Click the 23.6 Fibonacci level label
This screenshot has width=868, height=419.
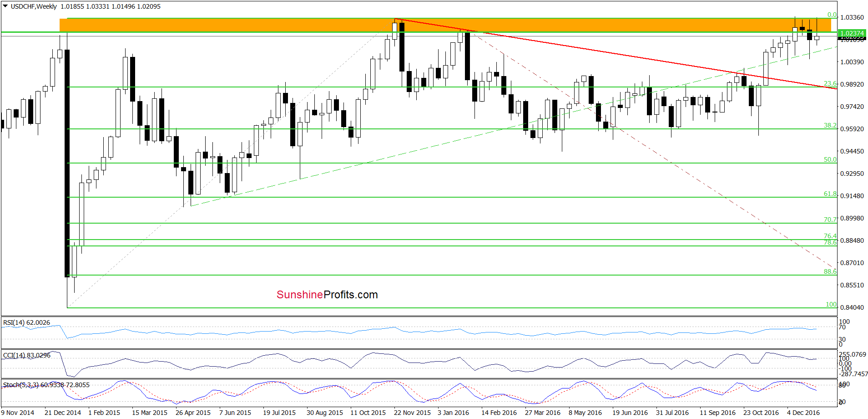click(830, 83)
